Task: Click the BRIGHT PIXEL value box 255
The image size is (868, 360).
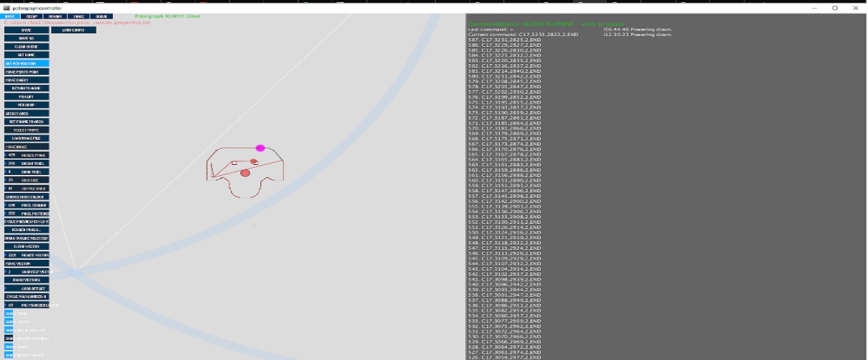Action: pos(27,163)
